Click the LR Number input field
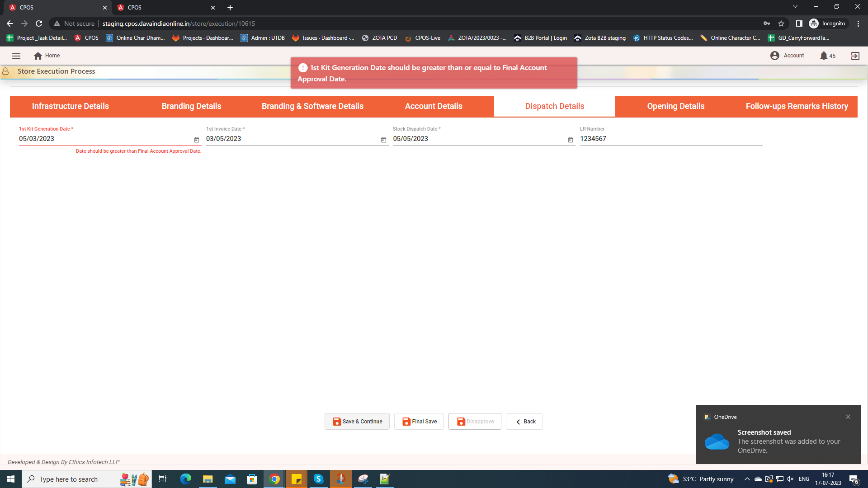 (x=671, y=139)
